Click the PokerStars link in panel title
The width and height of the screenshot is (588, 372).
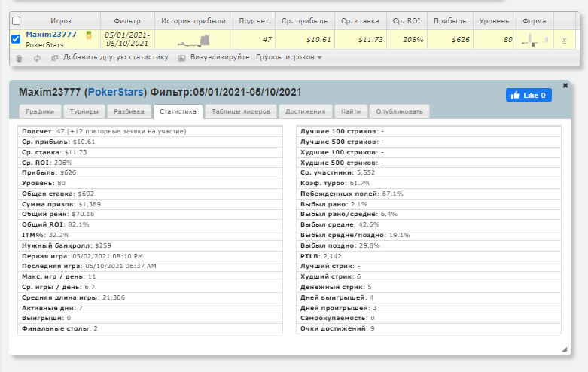tap(115, 93)
